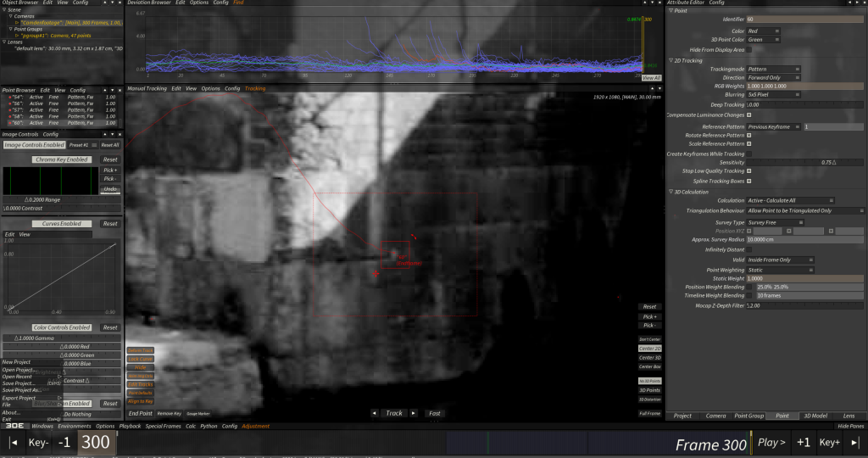Open the Preset #1 options menu icon
This screenshot has height=458, width=868.
pos(94,145)
